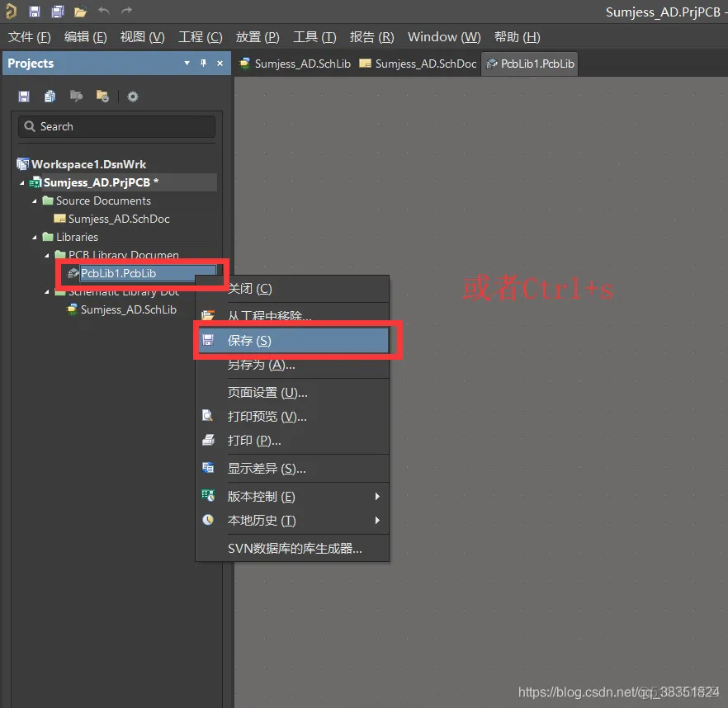728x708 pixels.
Task: Choose 保存 (S) in the context menu
Action: pyautogui.click(x=294, y=340)
